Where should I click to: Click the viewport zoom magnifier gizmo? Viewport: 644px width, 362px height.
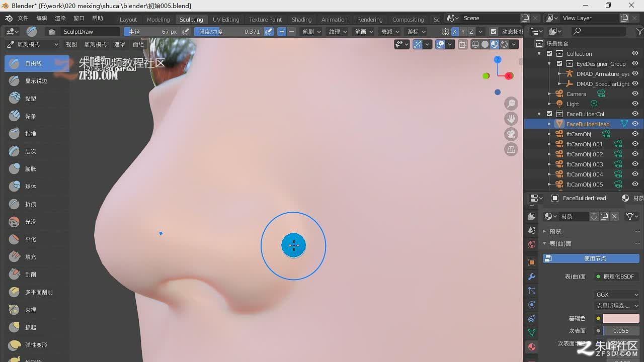pos(511,104)
